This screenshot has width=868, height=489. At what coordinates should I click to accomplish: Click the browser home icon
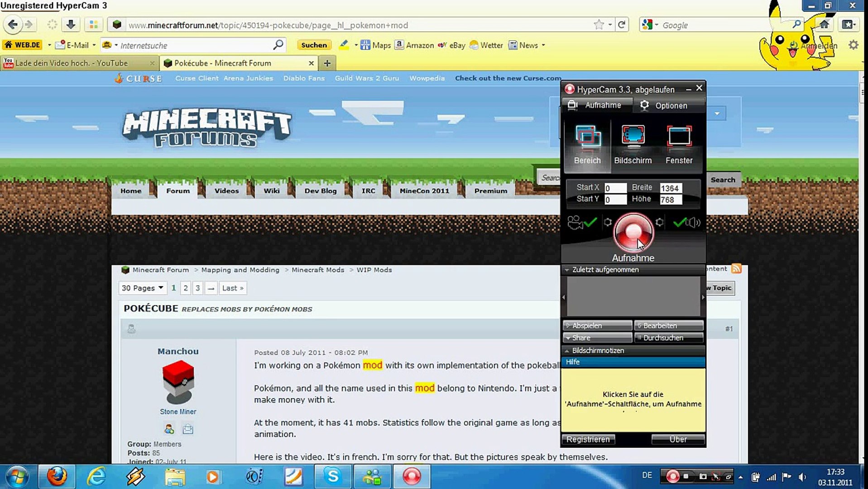tap(824, 24)
